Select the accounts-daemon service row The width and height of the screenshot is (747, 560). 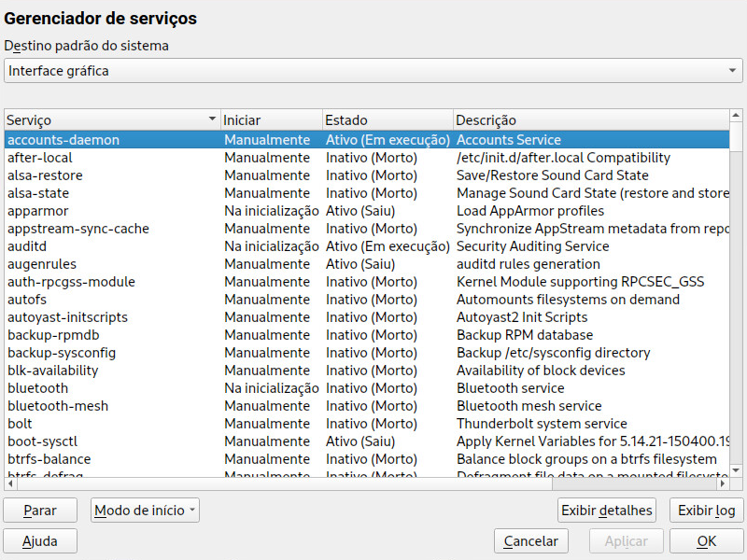[367, 139]
